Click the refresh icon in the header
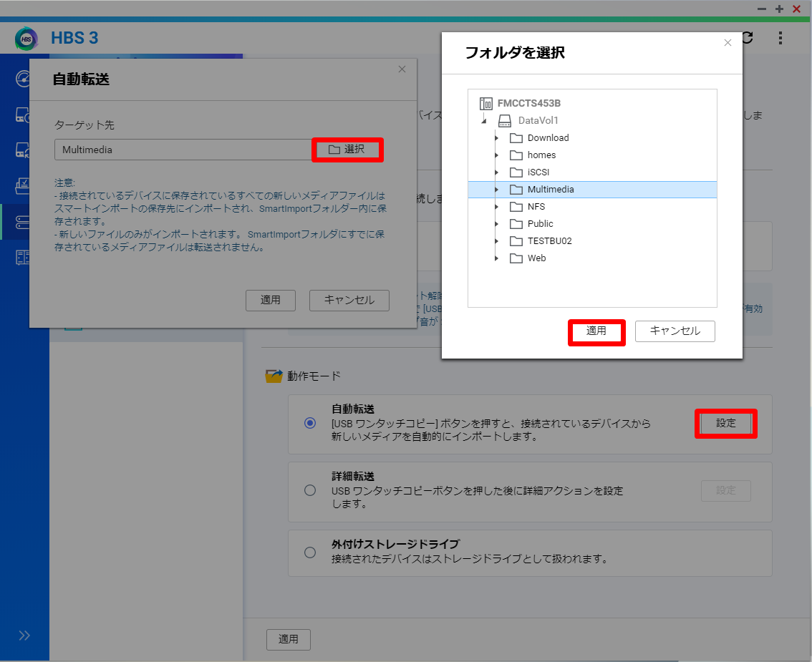Viewport: 812px width, 662px height. coord(748,38)
